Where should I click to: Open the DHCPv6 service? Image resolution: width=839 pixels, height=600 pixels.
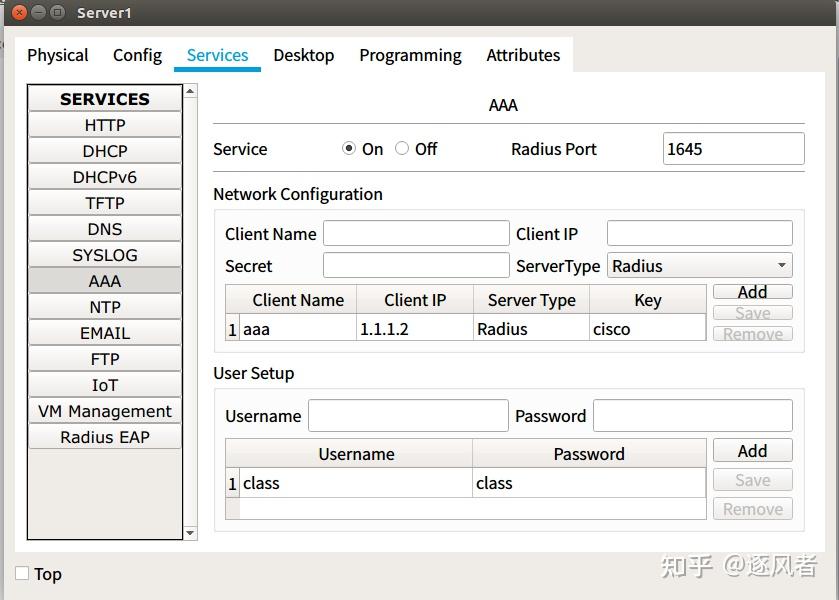[105, 177]
